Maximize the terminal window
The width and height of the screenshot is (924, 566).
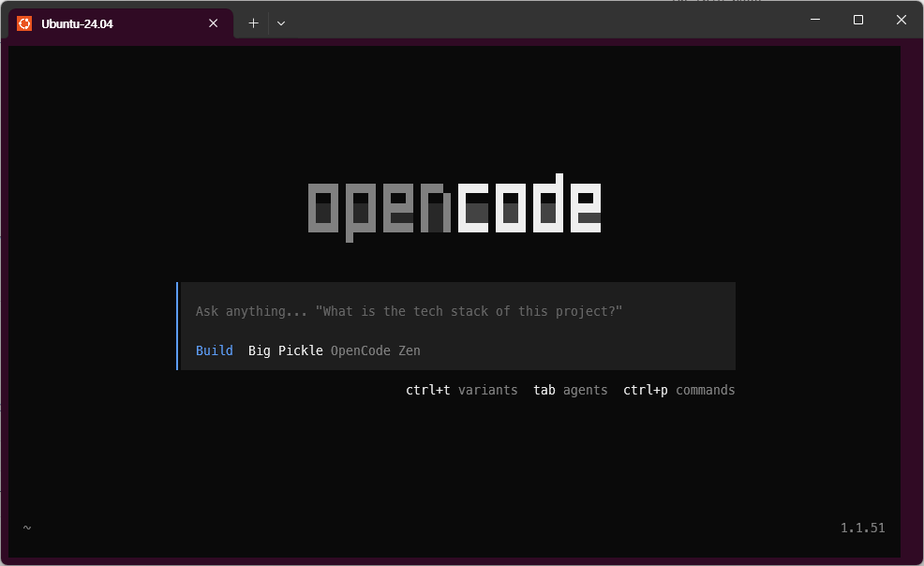point(858,20)
